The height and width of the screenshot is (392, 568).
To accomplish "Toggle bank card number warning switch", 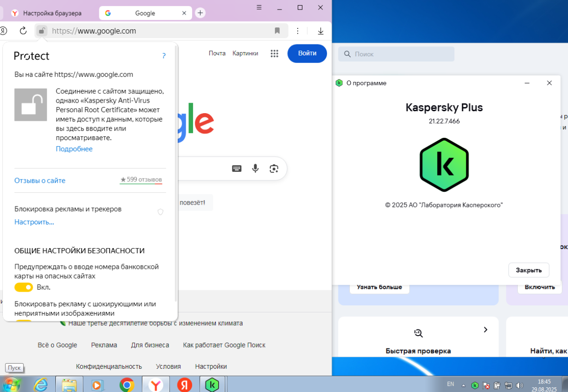I will (24, 287).
